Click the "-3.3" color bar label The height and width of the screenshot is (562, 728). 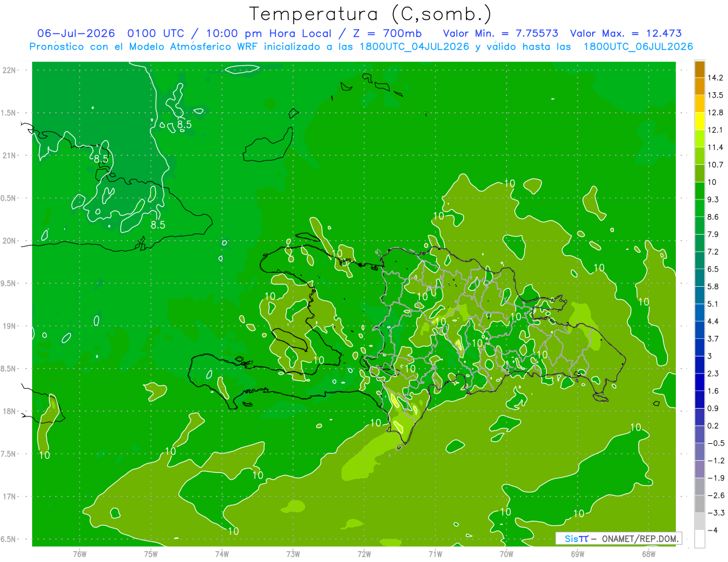pyautogui.click(x=715, y=513)
